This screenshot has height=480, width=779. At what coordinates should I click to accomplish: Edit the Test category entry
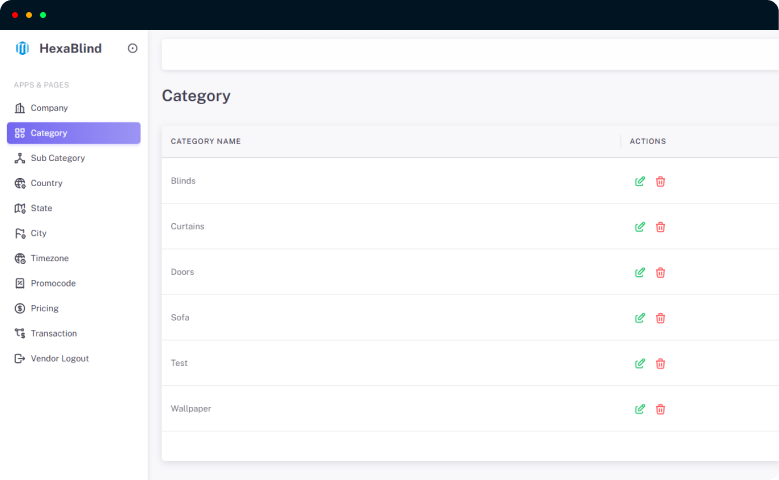640,363
